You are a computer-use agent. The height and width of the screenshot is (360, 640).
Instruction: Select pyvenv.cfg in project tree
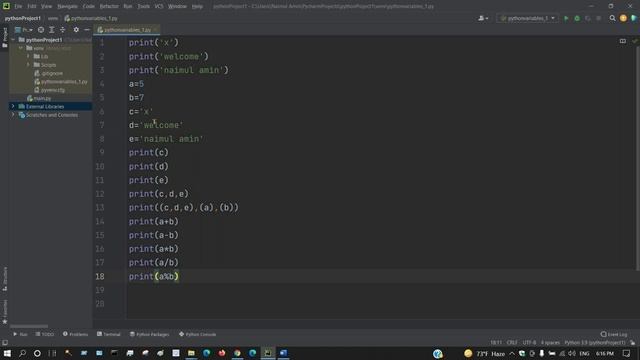[50, 90]
